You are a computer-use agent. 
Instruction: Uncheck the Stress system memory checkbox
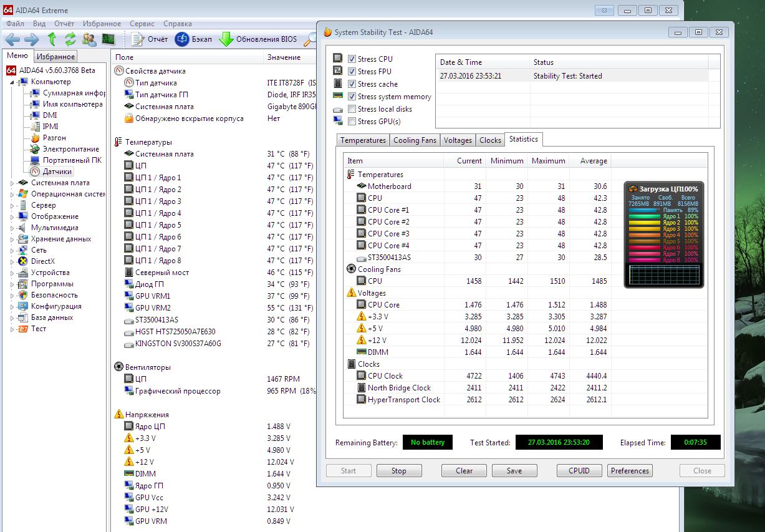click(352, 96)
